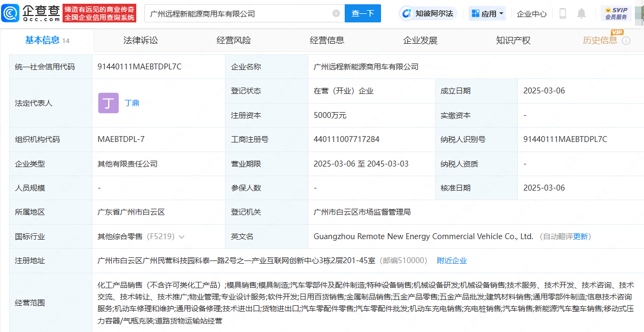Switch to the 企业发展 tab
Image resolution: width=644 pixels, height=332 pixels.
pyautogui.click(x=420, y=40)
